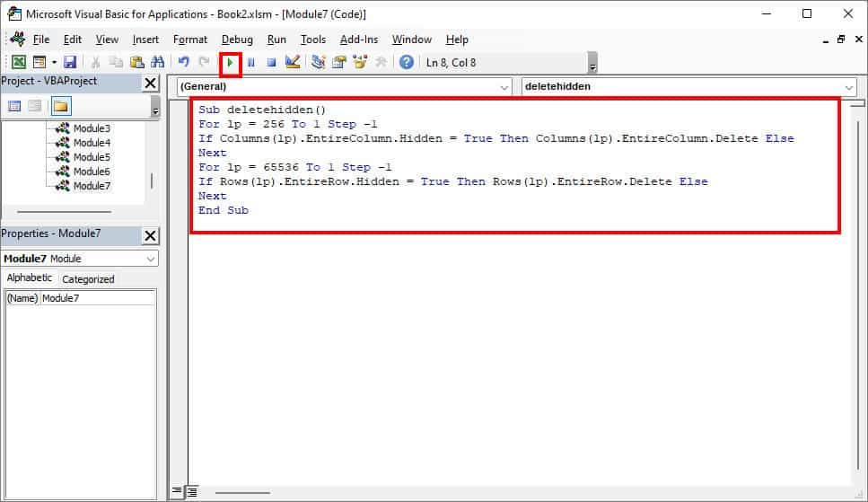Select Module5 in project tree
The height and width of the screenshot is (502, 868).
(x=92, y=157)
